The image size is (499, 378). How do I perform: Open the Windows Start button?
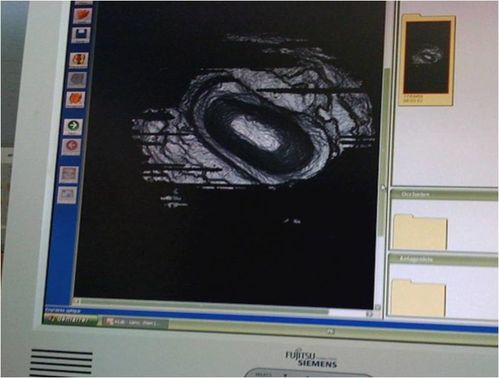[71, 320]
